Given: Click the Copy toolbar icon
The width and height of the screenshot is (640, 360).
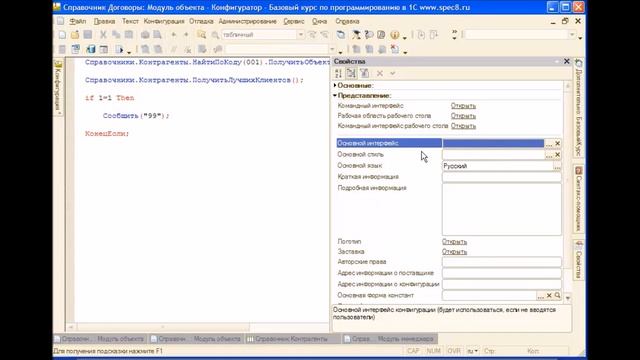Looking at the screenshot, I should (x=116, y=35).
